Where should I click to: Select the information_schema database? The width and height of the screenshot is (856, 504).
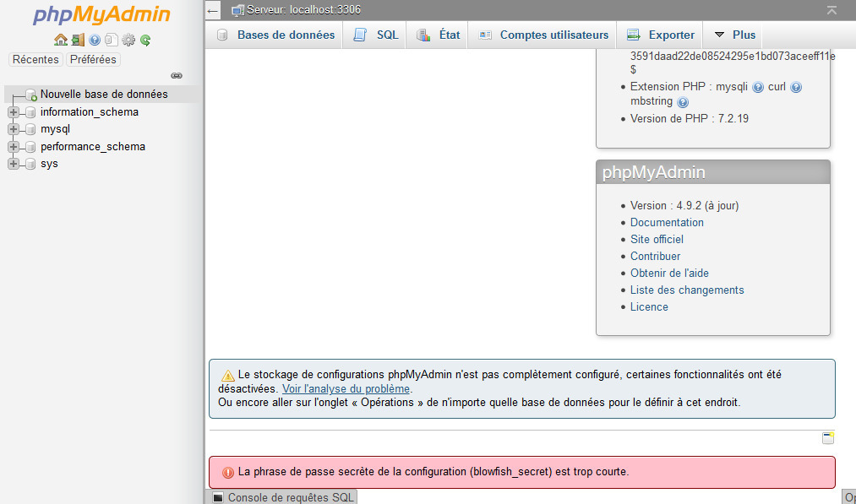[89, 112]
